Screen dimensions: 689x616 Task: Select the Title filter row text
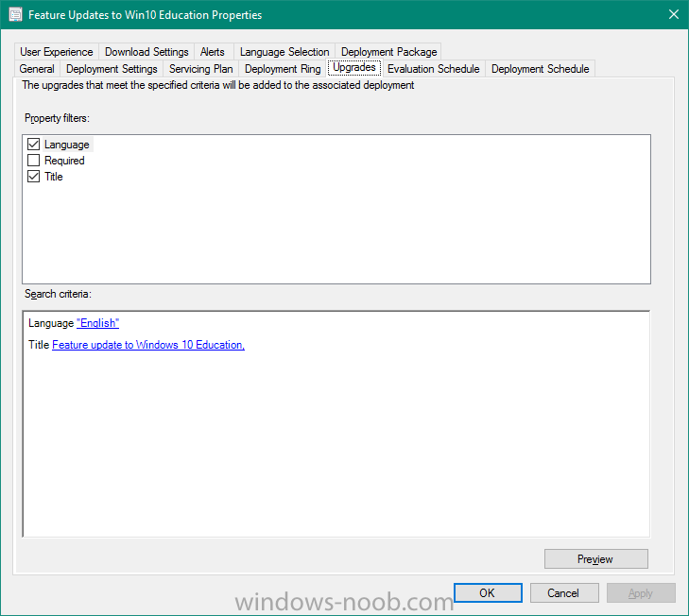pos(54,177)
